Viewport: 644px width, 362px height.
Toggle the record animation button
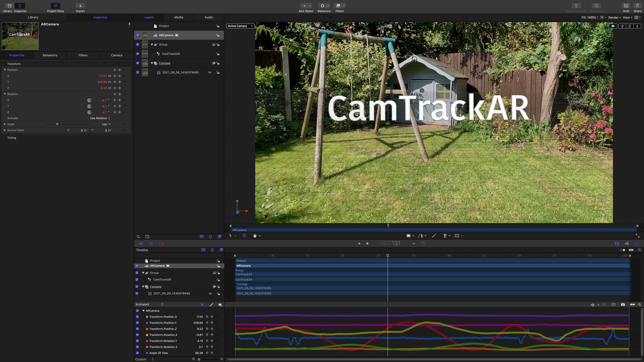[161, 244]
